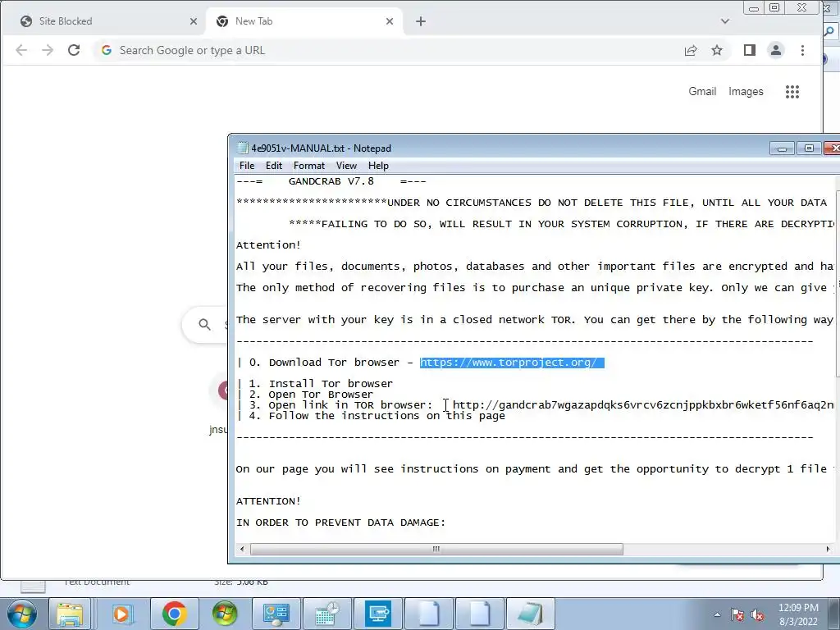Open the remote desktop monitor taskbar icon

377,614
